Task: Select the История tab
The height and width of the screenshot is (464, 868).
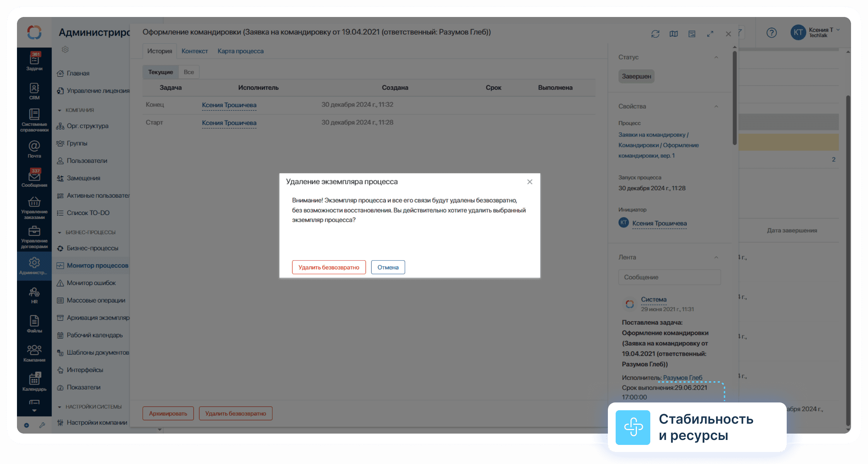Action: 160,51
